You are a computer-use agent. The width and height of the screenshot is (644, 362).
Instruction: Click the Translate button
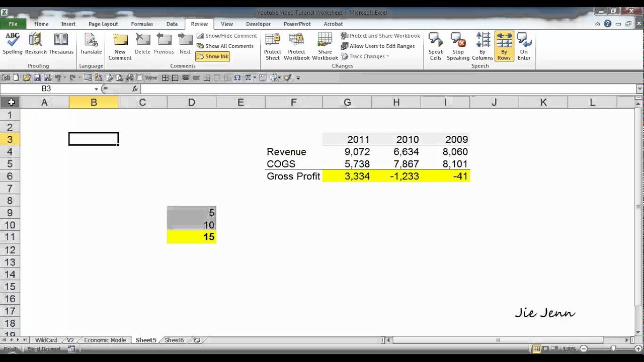click(91, 43)
